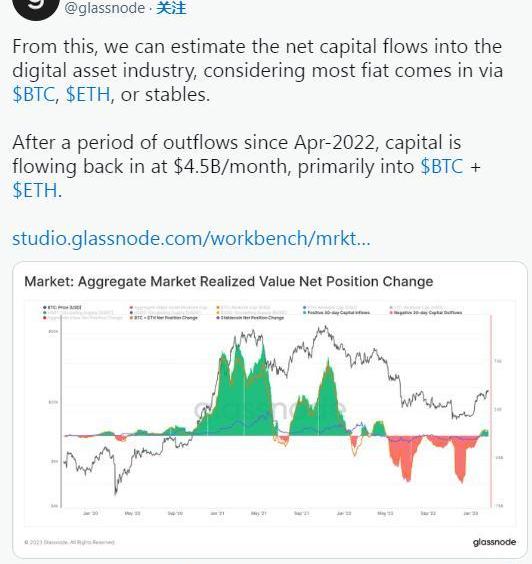Screen dimensions: 532x564
Task: Click the glassnode logo under the chart
Action: pyautogui.click(x=494, y=542)
